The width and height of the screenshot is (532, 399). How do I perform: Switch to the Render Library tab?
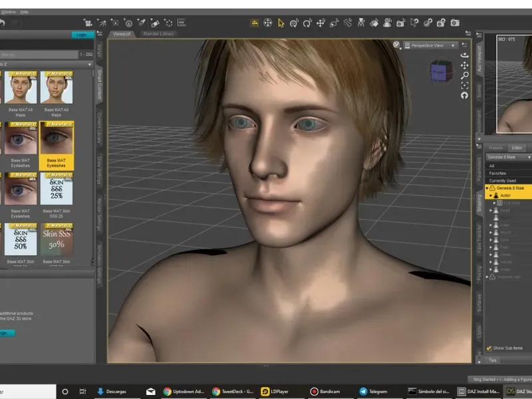[157, 33]
